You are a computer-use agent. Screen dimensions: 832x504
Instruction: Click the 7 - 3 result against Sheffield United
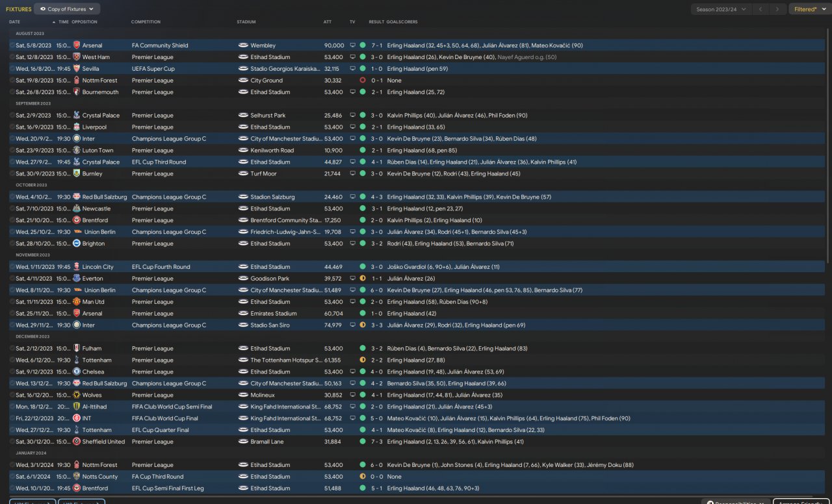pos(377,442)
